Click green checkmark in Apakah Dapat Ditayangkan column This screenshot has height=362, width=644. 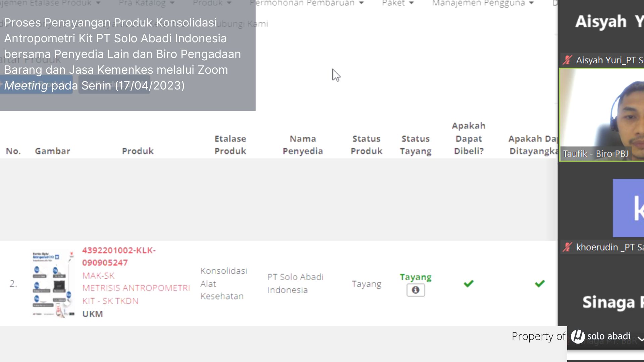540,284
